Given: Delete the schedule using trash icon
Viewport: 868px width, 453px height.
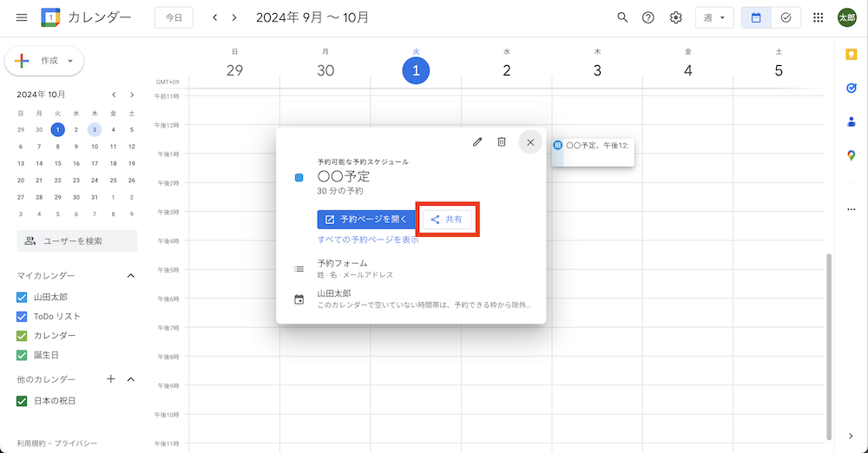Looking at the screenshot, I should pyautogui.click(x=501, y=141).
